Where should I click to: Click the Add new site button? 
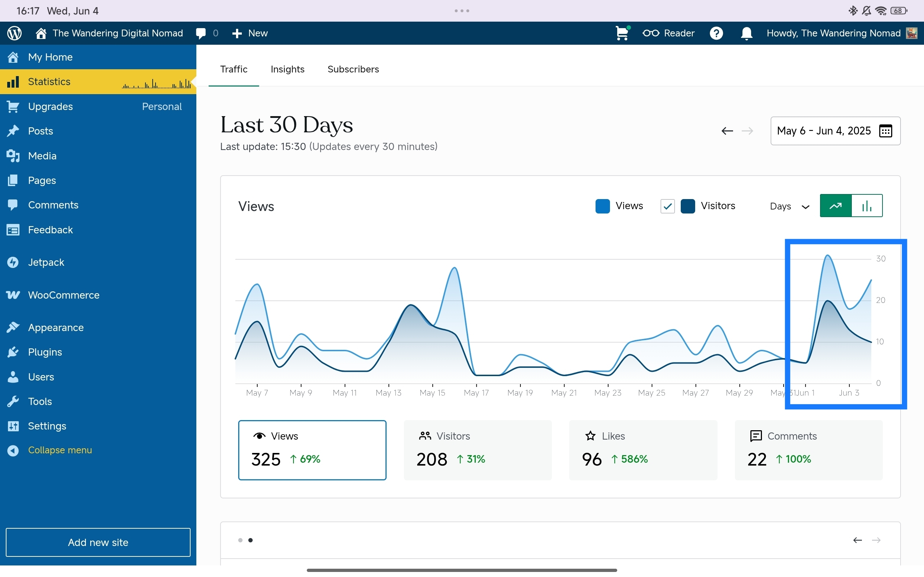point(98,542)
